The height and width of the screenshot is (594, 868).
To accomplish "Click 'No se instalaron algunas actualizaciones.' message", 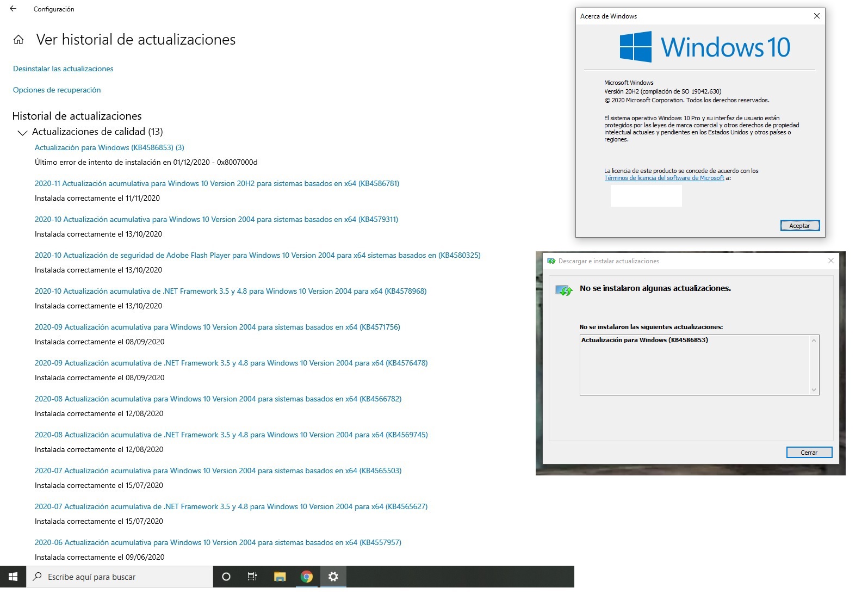I will point(655,288).
